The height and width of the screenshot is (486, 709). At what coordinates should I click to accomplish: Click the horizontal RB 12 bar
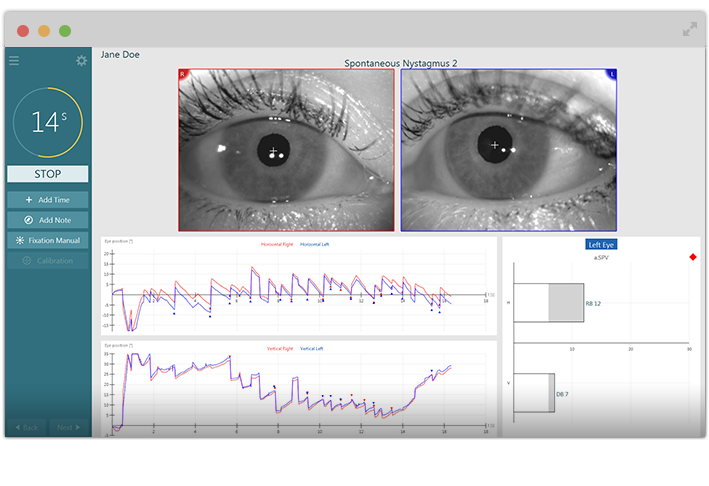548,303
